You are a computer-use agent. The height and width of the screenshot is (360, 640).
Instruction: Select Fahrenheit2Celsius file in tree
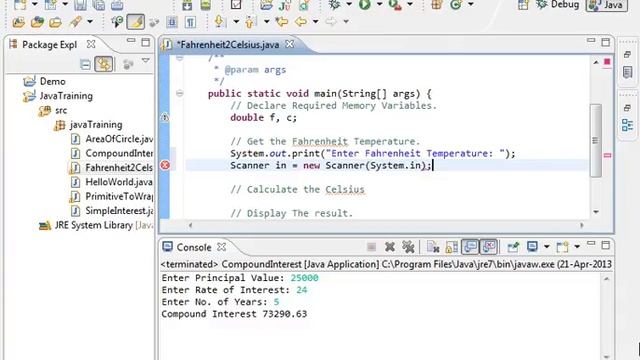click(111, 167)
